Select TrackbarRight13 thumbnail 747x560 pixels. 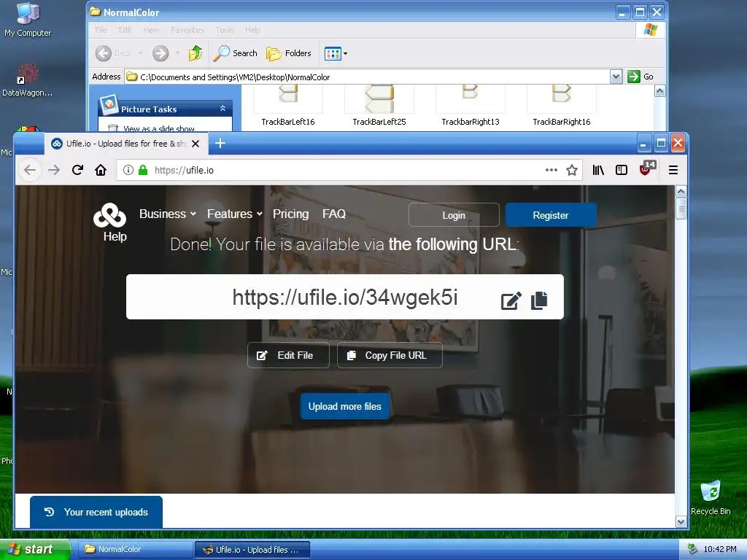point(471,106)
